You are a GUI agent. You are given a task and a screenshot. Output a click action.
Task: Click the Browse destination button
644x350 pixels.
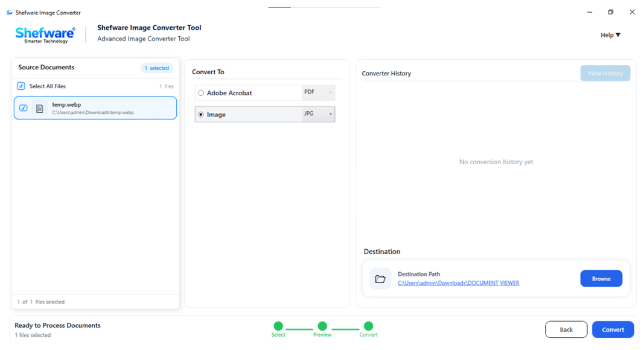[601, 279]
